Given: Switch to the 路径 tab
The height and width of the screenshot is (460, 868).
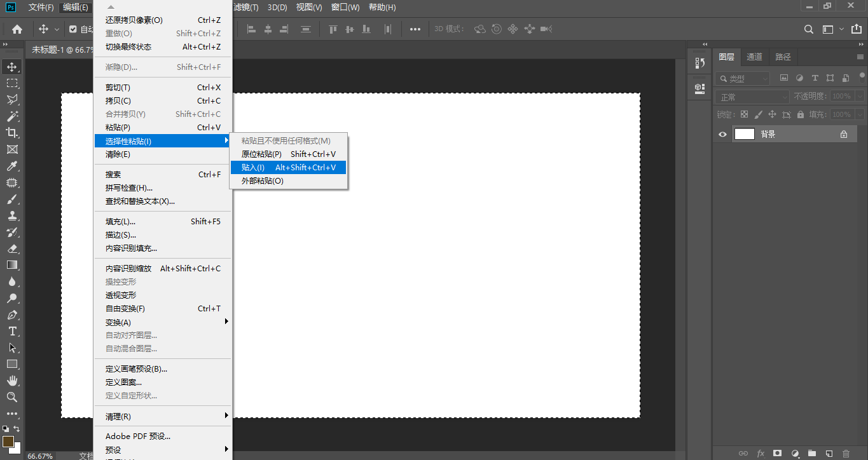Looking at the screenshot, I should click(x=783, y=57).
